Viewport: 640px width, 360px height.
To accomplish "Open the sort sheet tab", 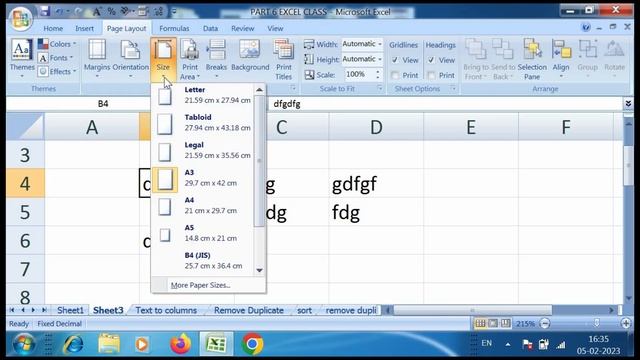I will pos(304,310).
